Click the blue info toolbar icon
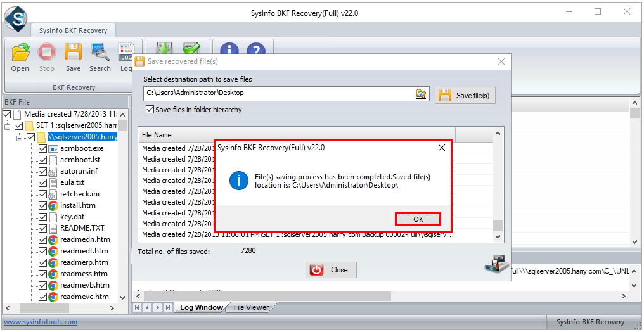Viewport: 644px width, 332px height. coord(229,49)
